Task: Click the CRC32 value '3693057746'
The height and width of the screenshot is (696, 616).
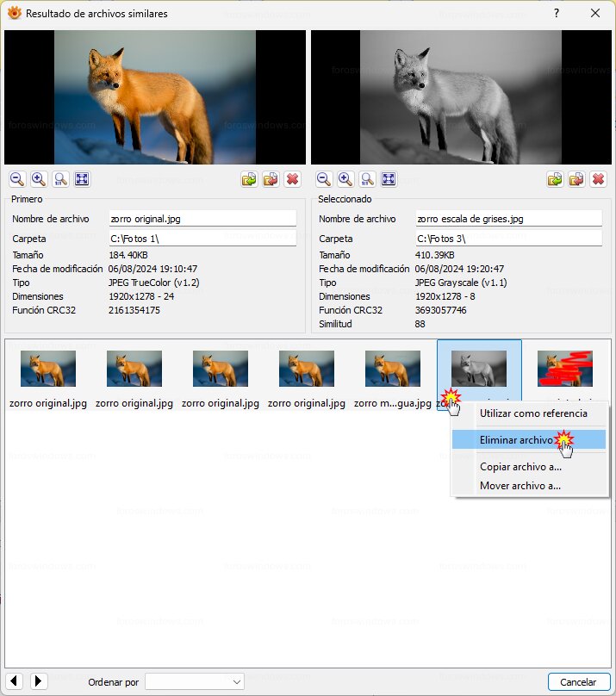Action: pyautogui.click(x=441, y=310)
